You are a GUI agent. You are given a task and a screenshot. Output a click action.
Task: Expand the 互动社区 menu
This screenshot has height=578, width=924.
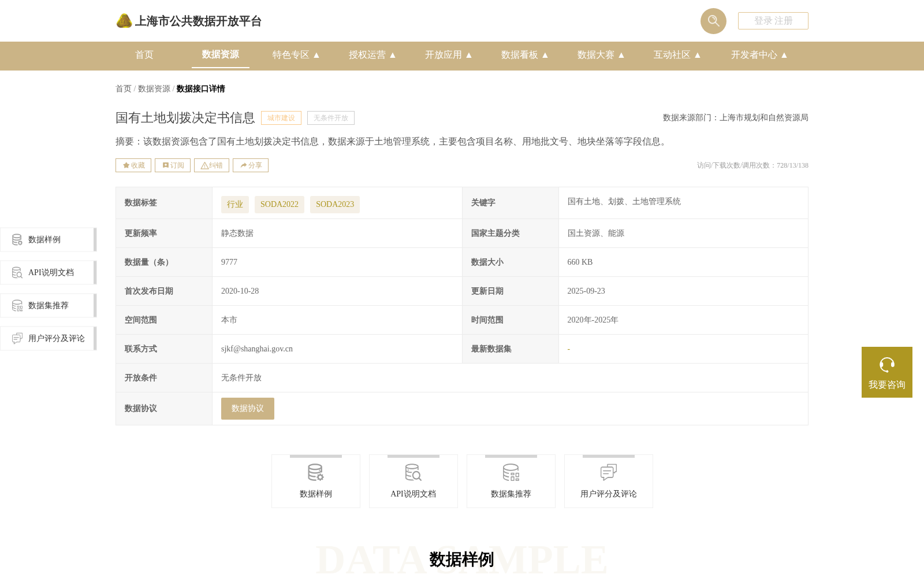point(677,55)
